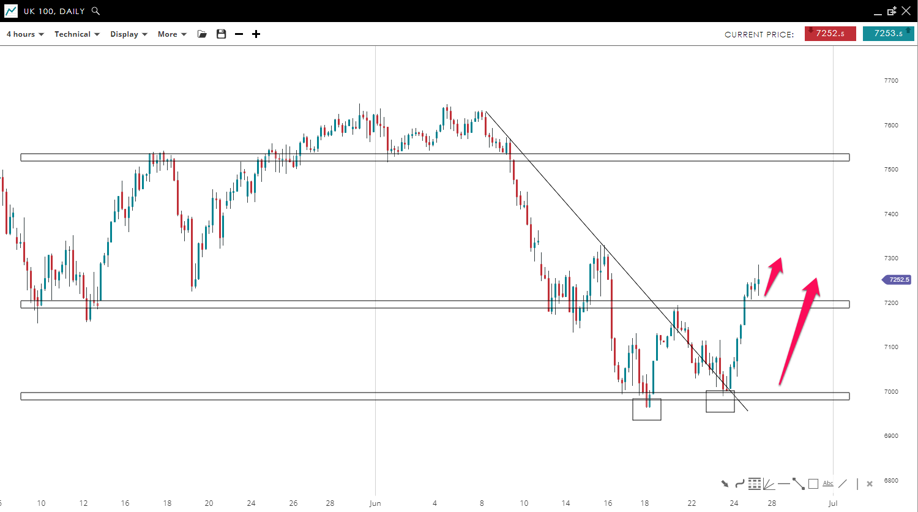Delete drawings with the X tool

pos(870,484)
